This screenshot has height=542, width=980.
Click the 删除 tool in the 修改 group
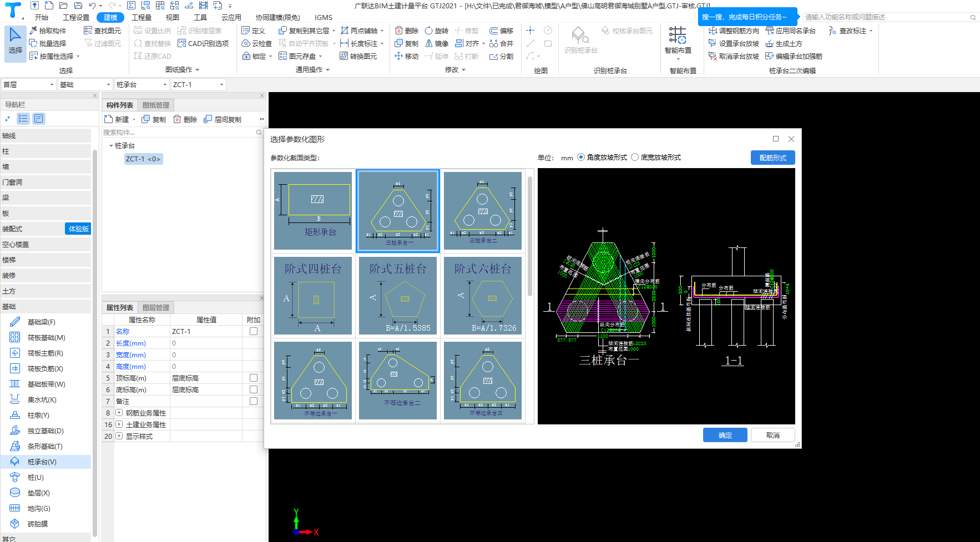tap(406, 31)
